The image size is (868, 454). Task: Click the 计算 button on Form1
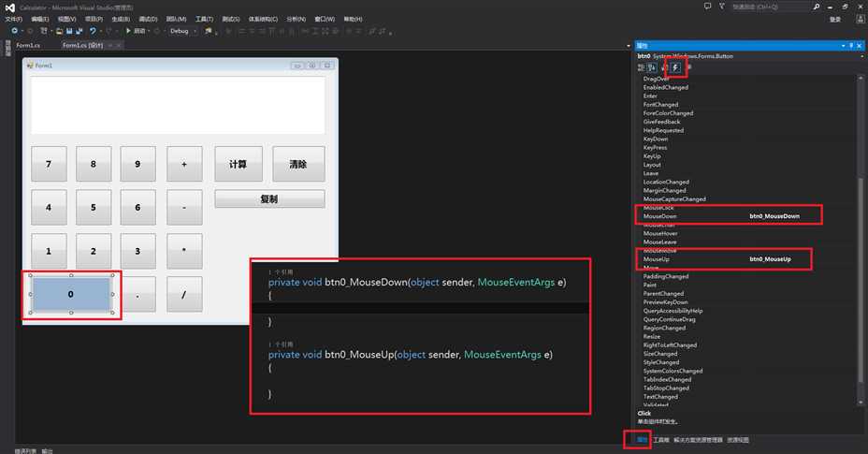pos(239,164)
